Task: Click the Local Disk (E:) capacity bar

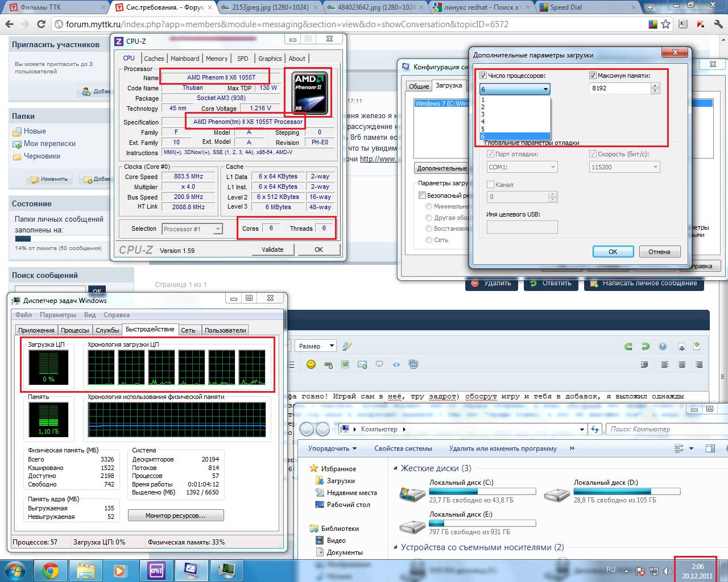Action: click(x=483, y=523)
